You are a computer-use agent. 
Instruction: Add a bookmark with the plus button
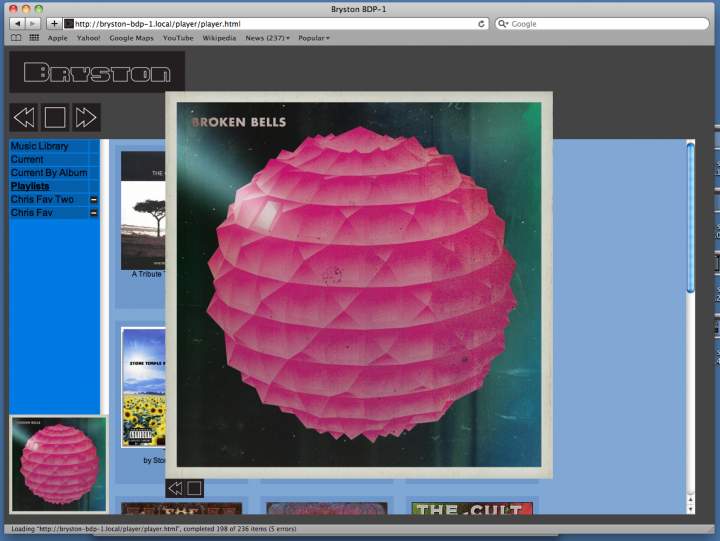[54, 23]
